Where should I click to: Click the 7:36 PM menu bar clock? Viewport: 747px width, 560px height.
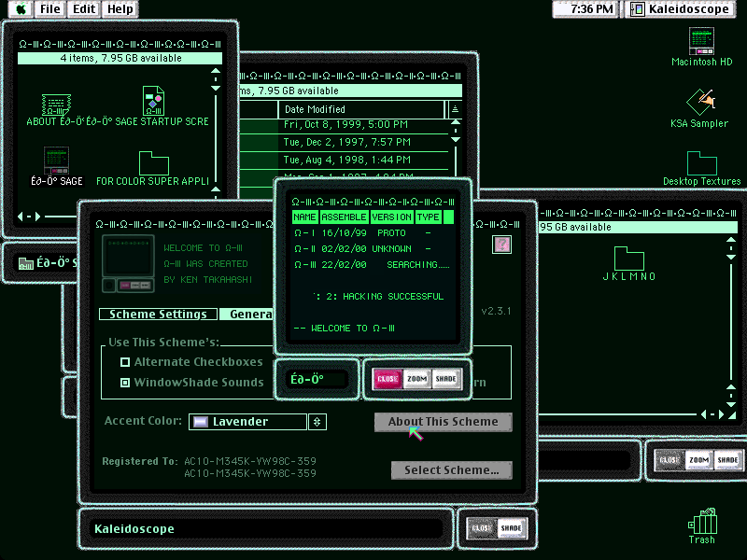pos(586,9)
